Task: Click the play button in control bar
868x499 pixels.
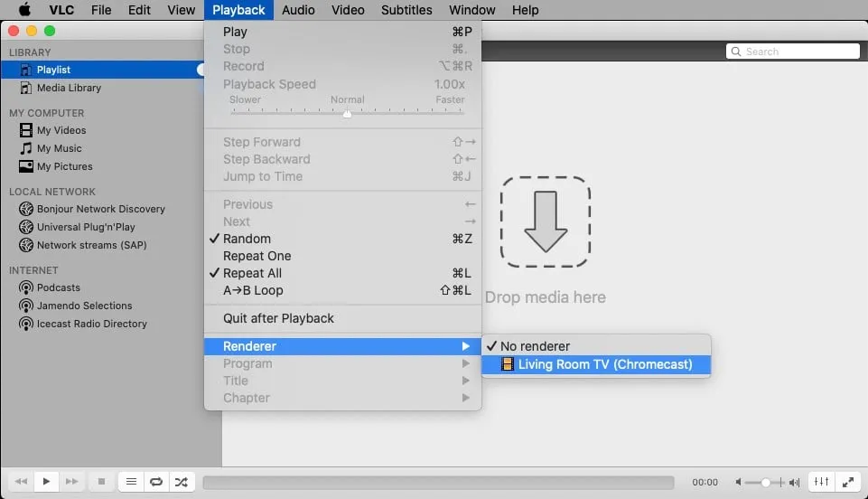Action: (46, 482)
